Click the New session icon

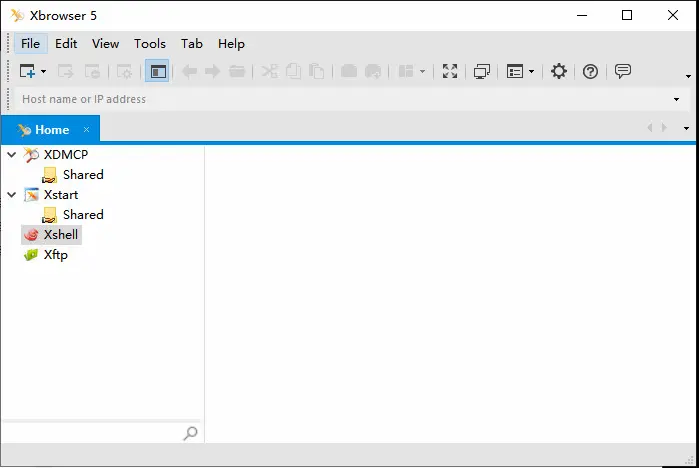[x=27, y=71]
